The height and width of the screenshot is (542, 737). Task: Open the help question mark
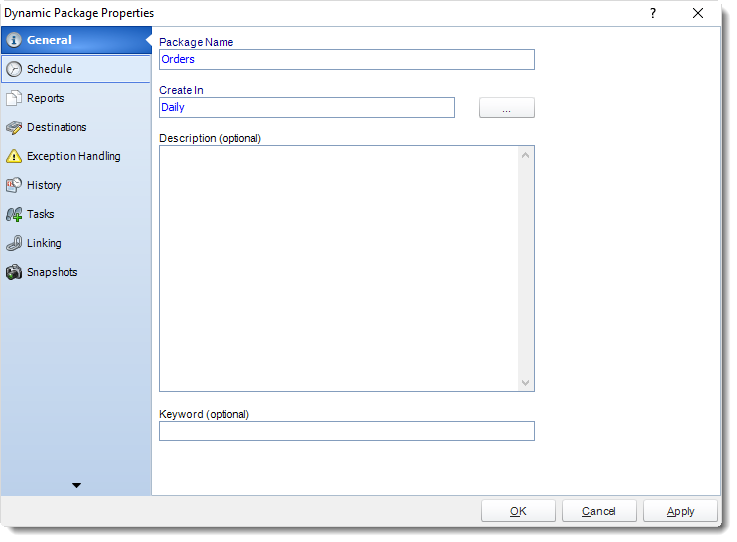[x=653, y=13]
